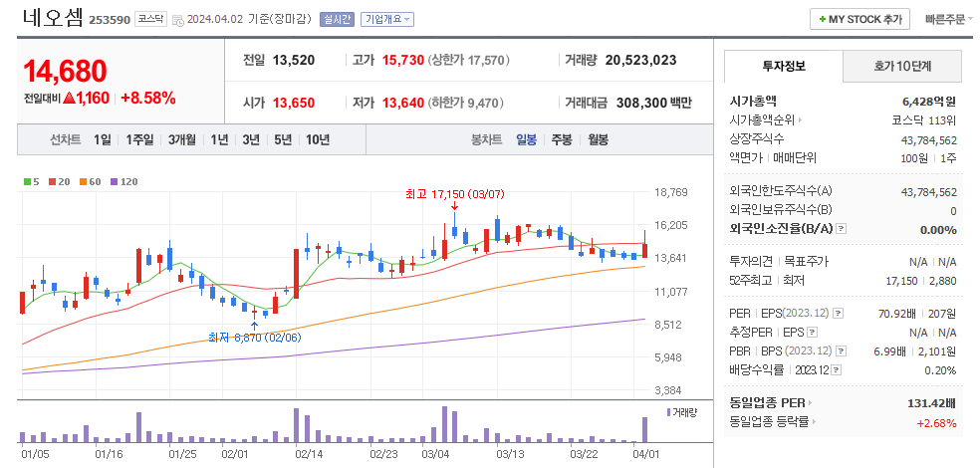Screen dimensions: 980x468
Task: Click the 코스닥 market badge
Action: [150, 19]
